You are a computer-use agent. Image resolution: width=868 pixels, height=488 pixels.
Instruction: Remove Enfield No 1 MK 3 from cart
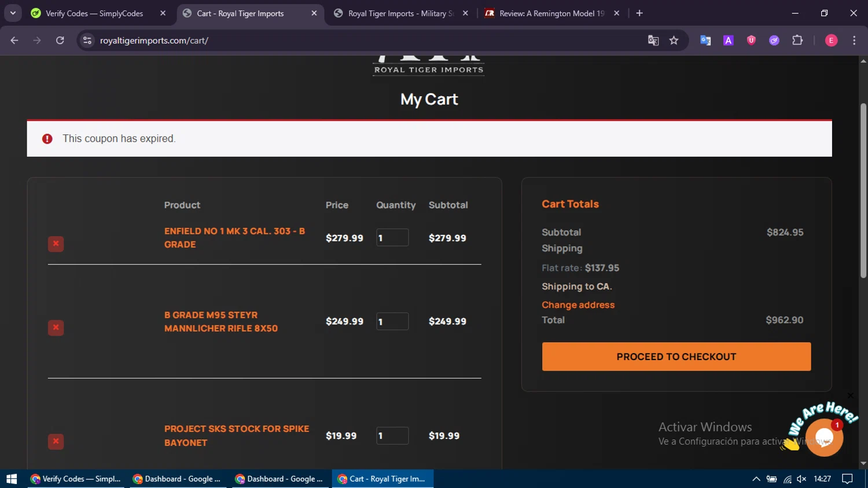click(56, 244)
